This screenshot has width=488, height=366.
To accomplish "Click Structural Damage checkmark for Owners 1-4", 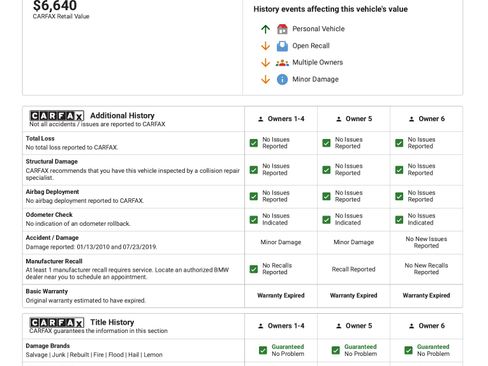I will pyautogui.click(x=254, y=170).
